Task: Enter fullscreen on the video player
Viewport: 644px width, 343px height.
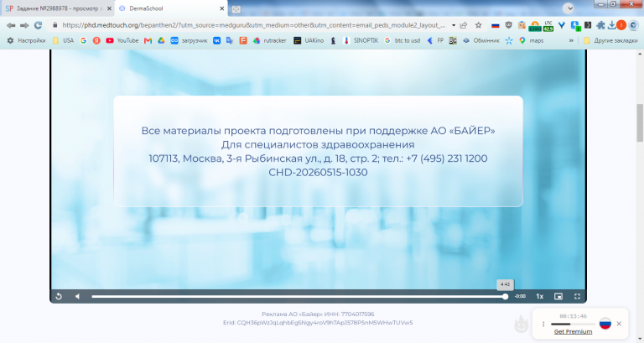Action: (x=577, y=296)
